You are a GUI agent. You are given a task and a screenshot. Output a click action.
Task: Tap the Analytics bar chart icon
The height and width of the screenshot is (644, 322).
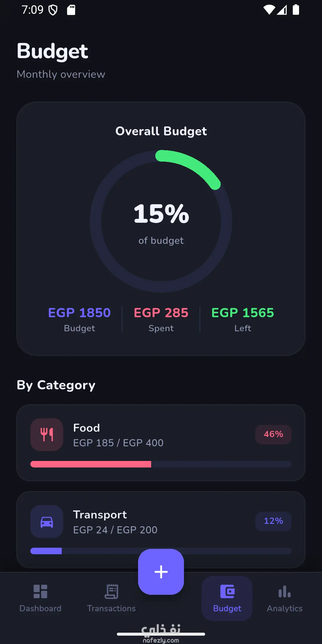pos(284,592)
